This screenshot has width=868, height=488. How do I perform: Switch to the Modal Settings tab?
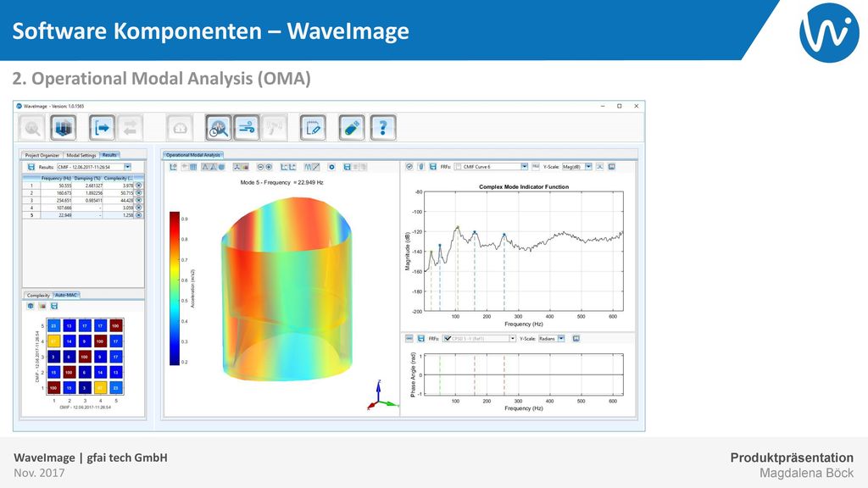click(81, 156)
